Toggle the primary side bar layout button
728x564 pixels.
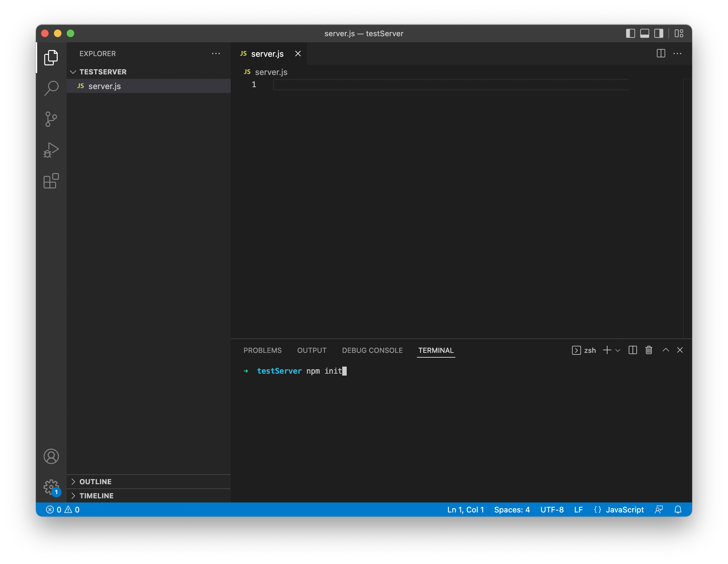click(x=630, y=33)
